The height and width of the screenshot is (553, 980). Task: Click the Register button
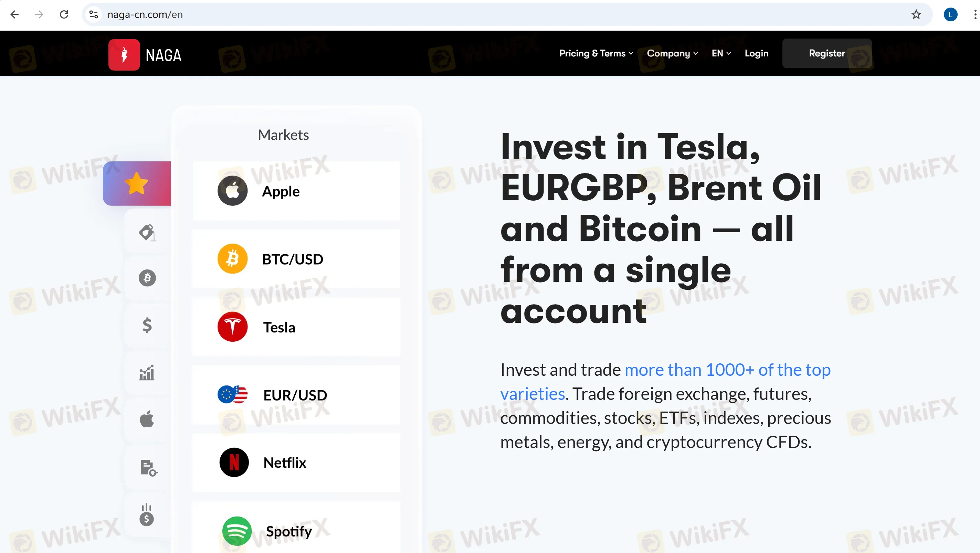(x=827, y=53)
